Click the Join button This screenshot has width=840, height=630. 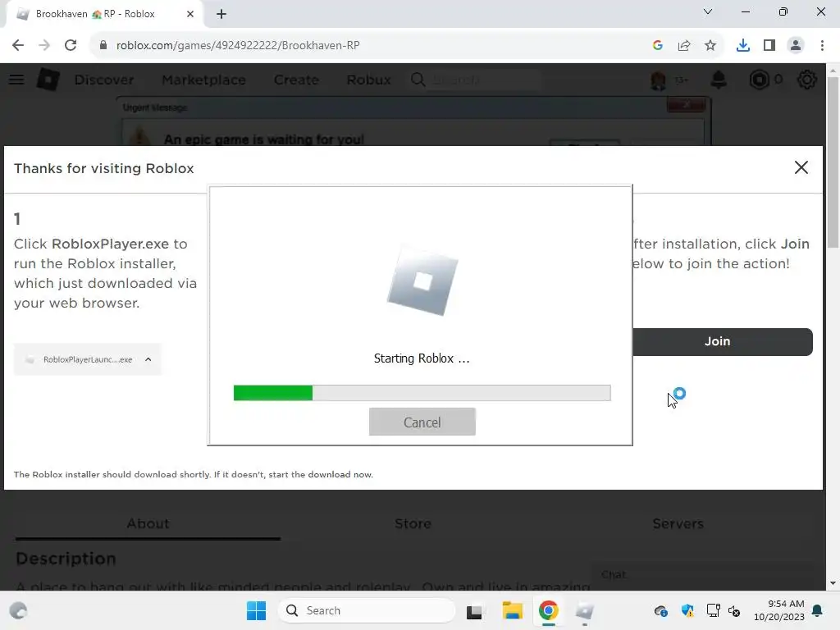pos(722,342)
